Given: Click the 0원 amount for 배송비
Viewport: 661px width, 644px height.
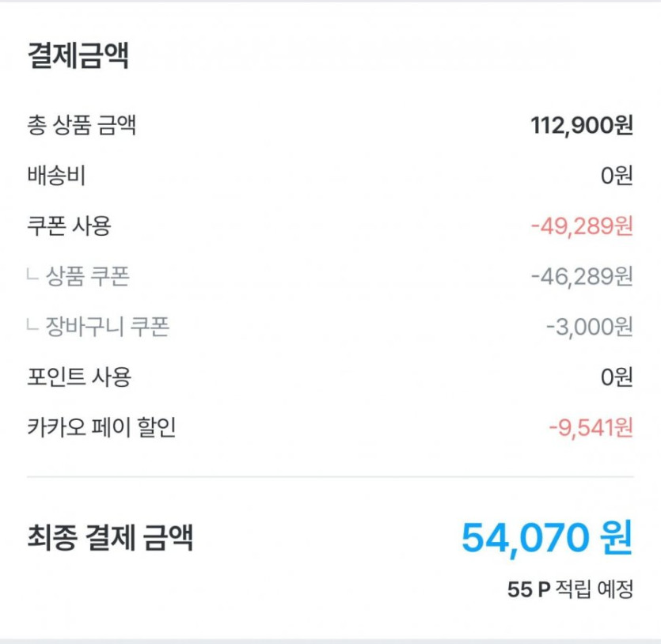Looking at the screenshot, I should tap(617, 176).
